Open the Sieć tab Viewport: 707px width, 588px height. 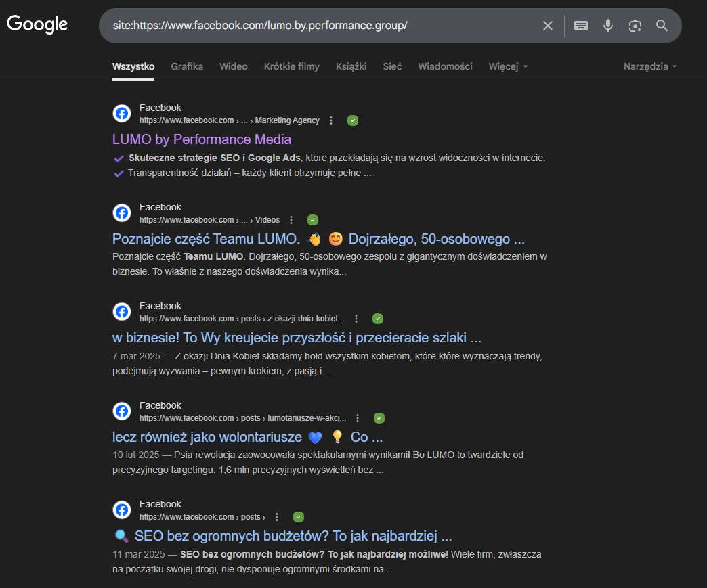pos(392,67)
